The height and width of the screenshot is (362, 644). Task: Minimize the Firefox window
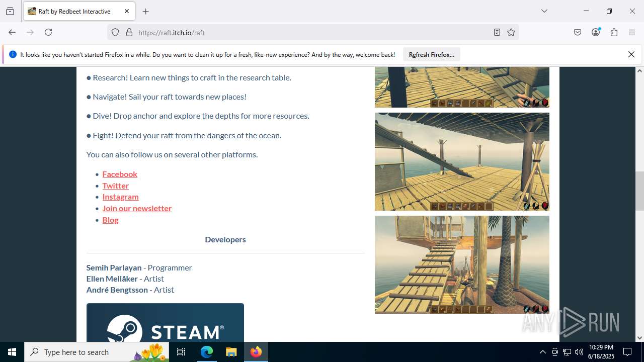tap(586, 11)
